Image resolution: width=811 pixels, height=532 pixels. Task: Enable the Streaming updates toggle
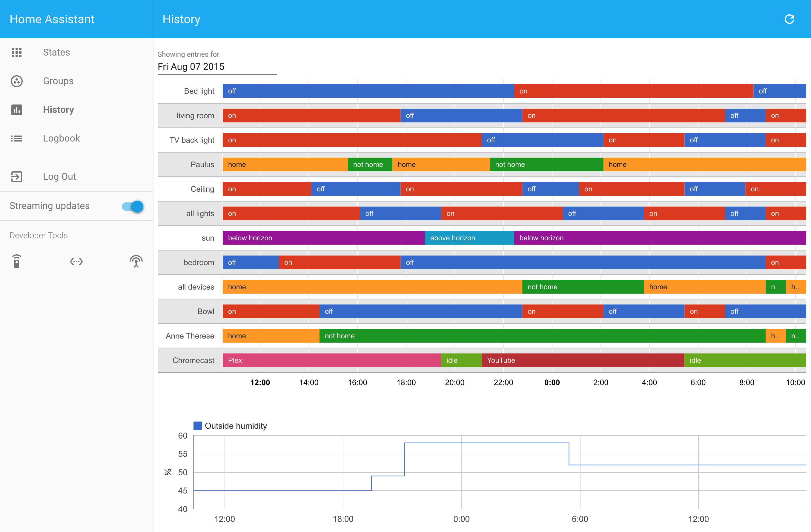133,205
